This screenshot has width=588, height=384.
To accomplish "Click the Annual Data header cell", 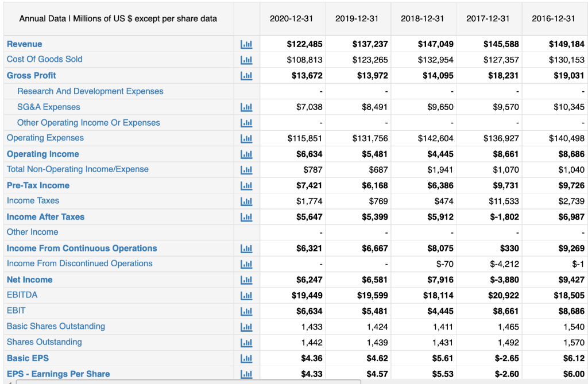I will pos(117,18).
